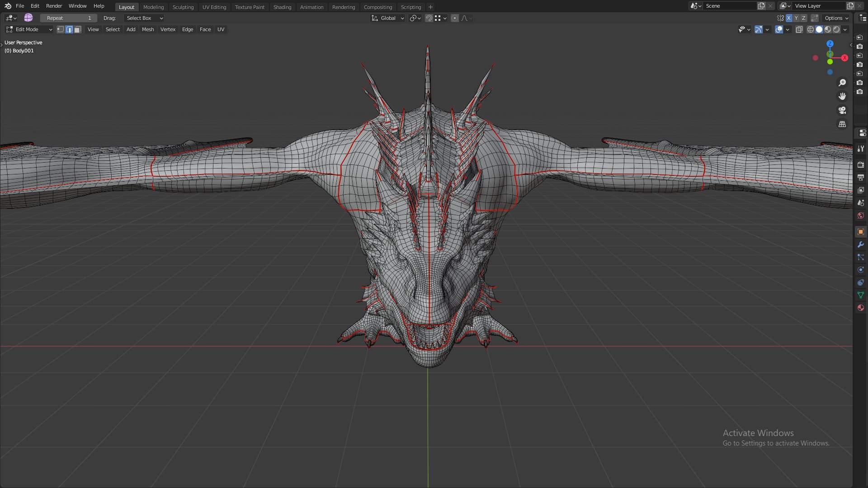Open the Vertex menu
This screenshot has height=488, width=868.
coord(168,29)
